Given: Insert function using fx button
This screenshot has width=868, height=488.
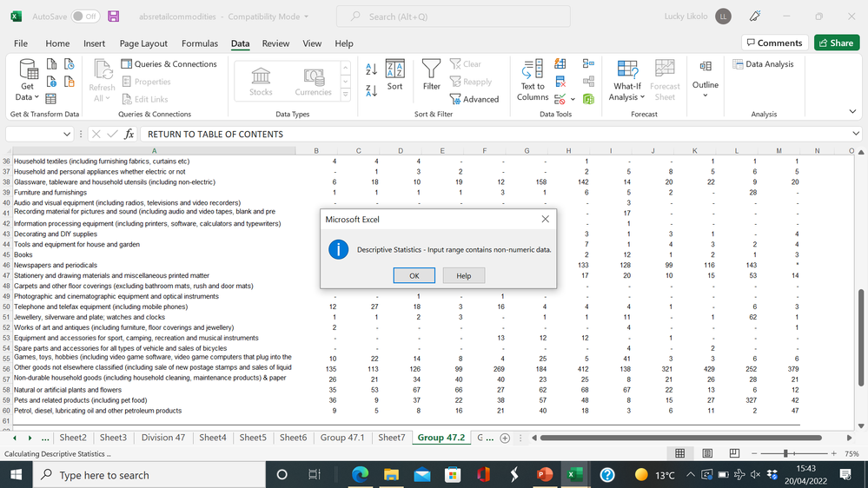Looking at the screenshot, I should [x=129, y=134].
